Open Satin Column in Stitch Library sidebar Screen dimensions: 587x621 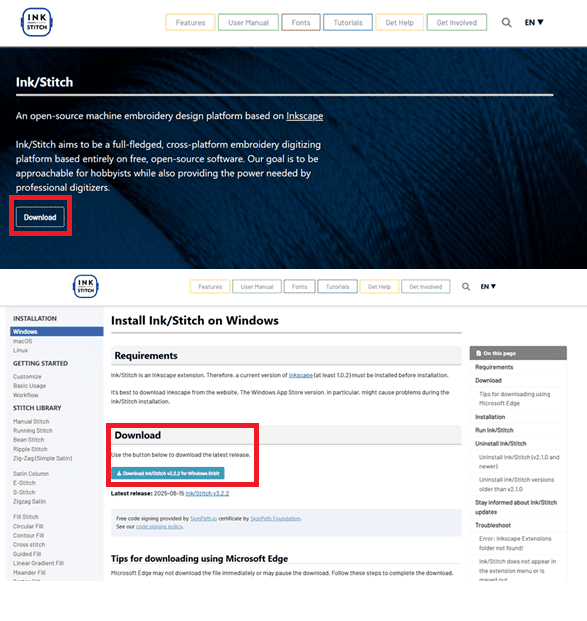(x=31, y=474)
